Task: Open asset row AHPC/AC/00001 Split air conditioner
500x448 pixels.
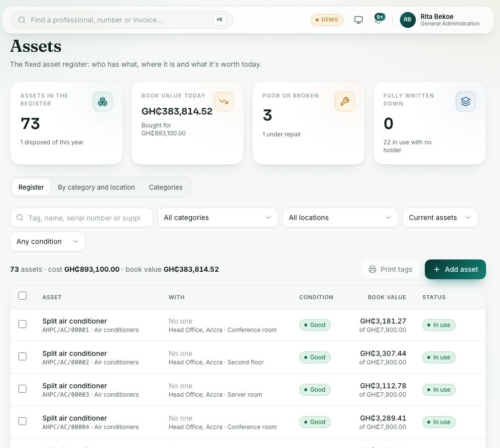Action: coord(248,325)
